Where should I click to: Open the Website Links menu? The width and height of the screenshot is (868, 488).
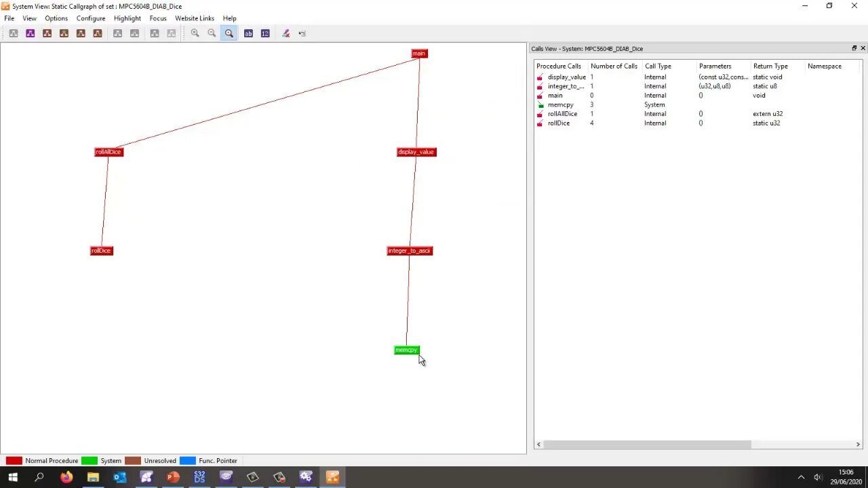point(195,18)
